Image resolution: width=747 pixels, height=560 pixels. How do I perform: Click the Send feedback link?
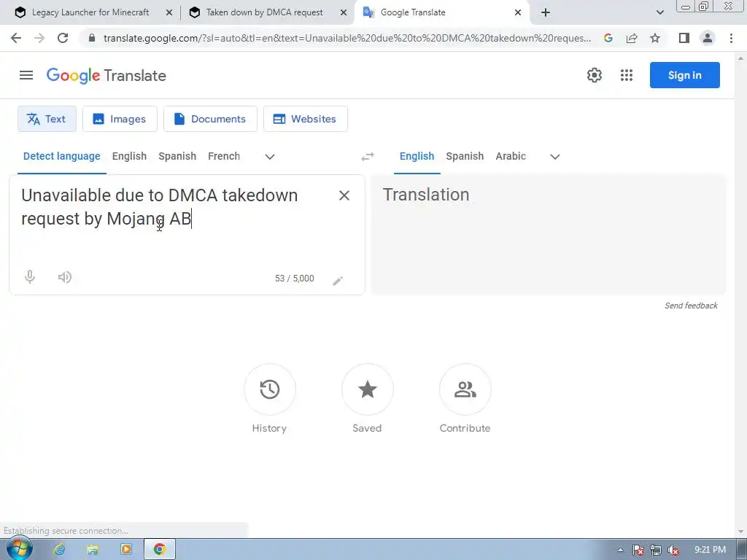(x=691, y=306)
